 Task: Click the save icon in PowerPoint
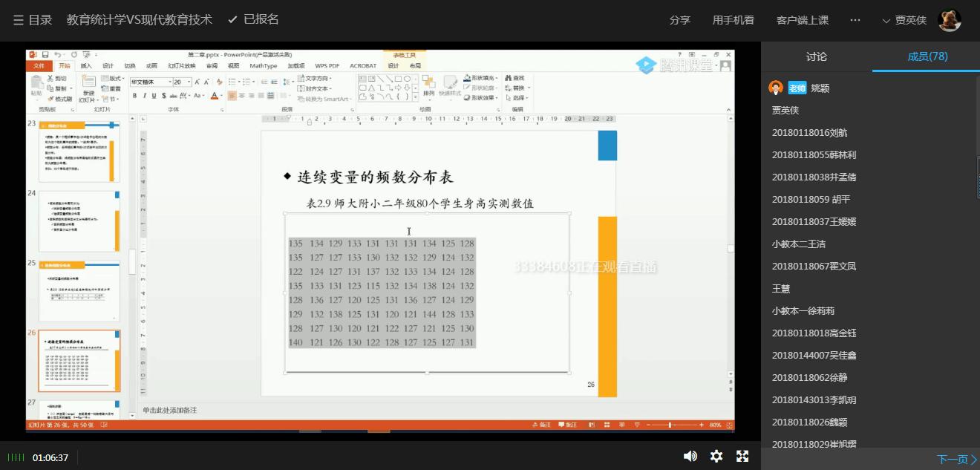[x=45, y=55]
